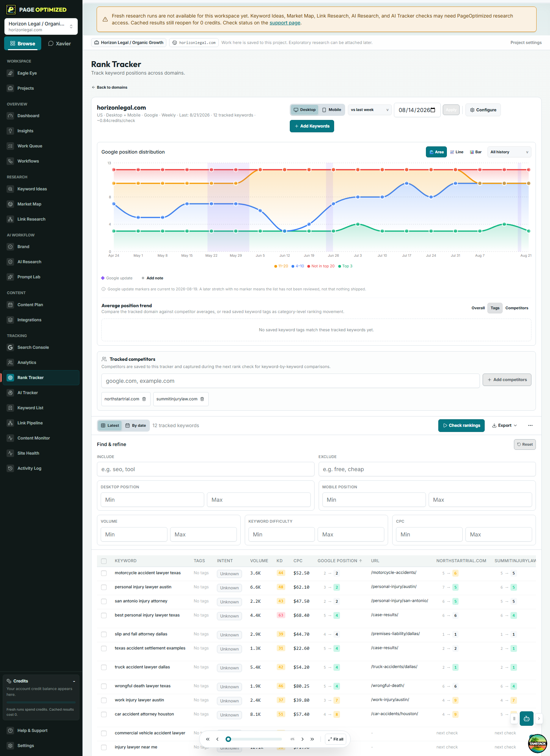Delete northstartrial.com competitor with trash icon

(x=144, y=399)
